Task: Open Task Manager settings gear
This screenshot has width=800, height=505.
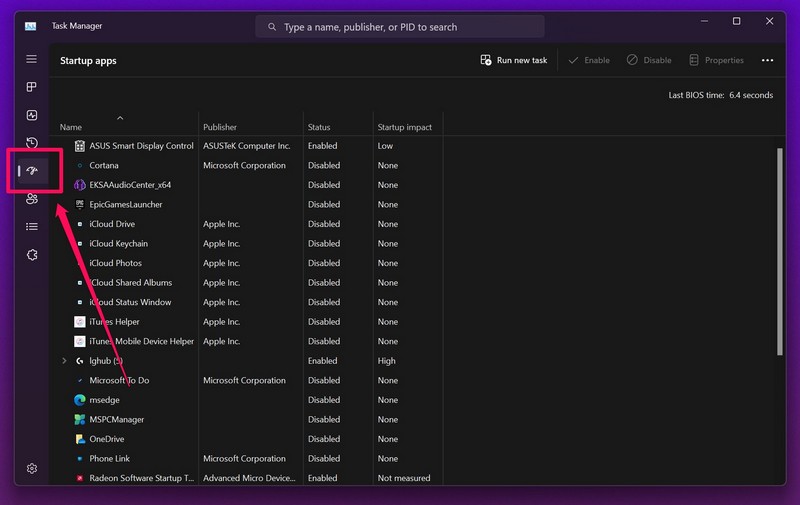Action: pos(32,468)
